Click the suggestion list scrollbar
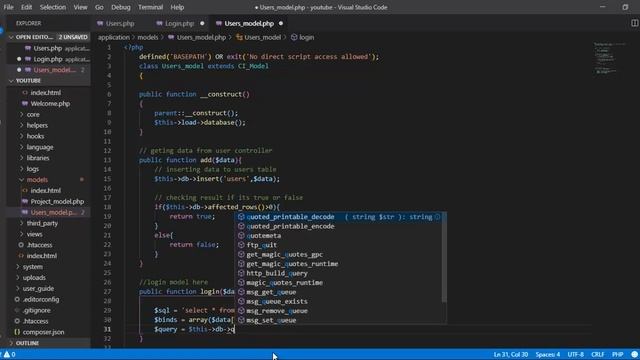Screen dimensions: 640x360 tap(444, 258)
